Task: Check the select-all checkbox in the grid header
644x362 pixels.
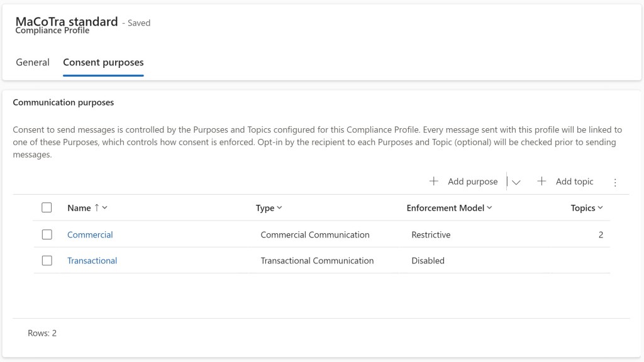Action: [x=47, y=207]
